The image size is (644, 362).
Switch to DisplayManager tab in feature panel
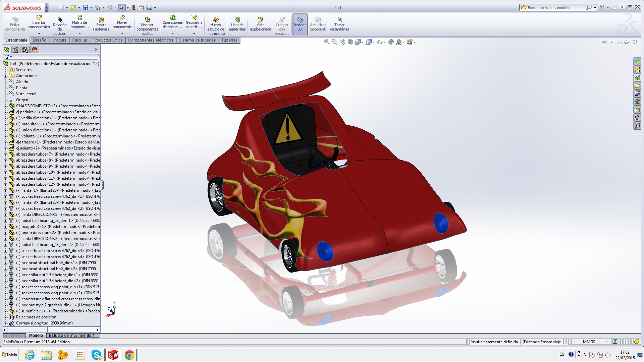(x=35, y=50)
